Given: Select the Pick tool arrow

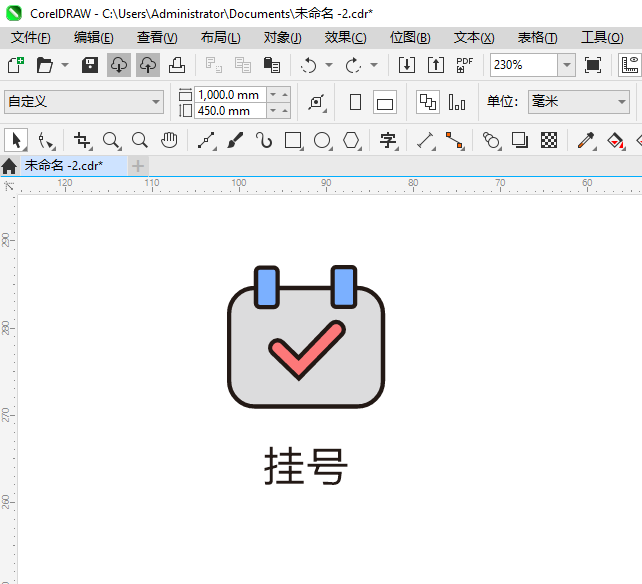Looking at the screenshot, I should coord(16,140).
